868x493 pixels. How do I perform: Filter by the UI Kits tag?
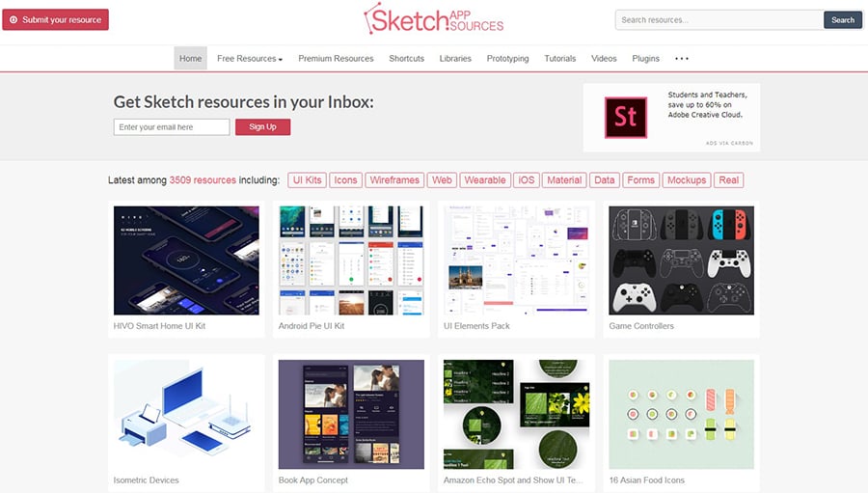[307, 179]
